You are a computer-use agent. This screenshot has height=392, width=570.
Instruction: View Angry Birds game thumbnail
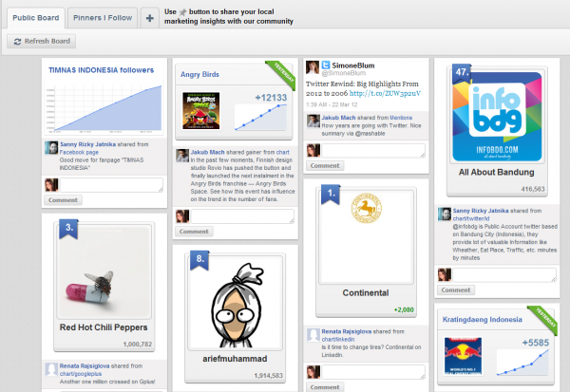pos(201,111)
